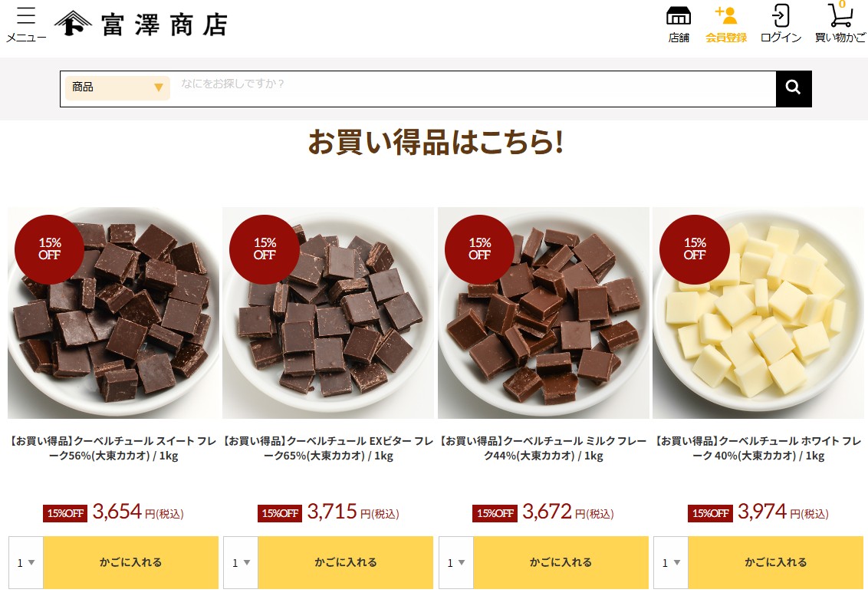The height and width of the screenshot is (596, 868).
Task: Open the スイート フレーク56% chocolate thumbnail
Action: click(x=113, y=313)
